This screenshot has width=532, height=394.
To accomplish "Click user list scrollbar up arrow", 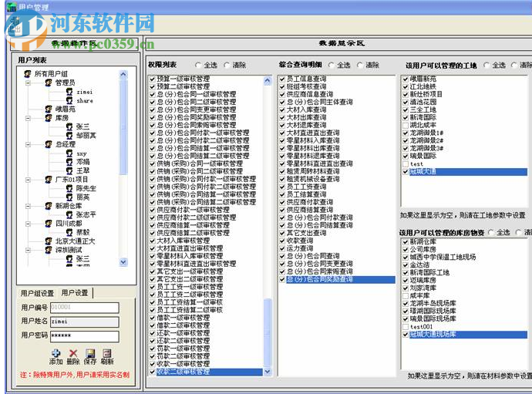I will point(123,74).
